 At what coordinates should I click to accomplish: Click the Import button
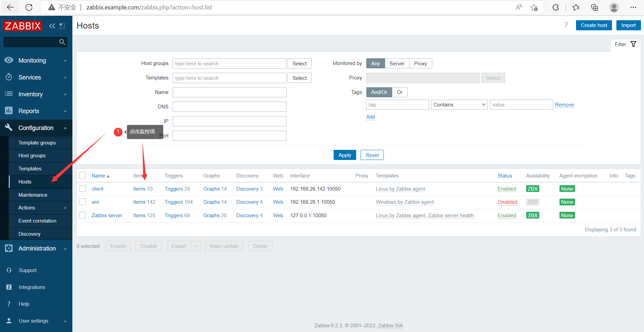pos(629,25)
